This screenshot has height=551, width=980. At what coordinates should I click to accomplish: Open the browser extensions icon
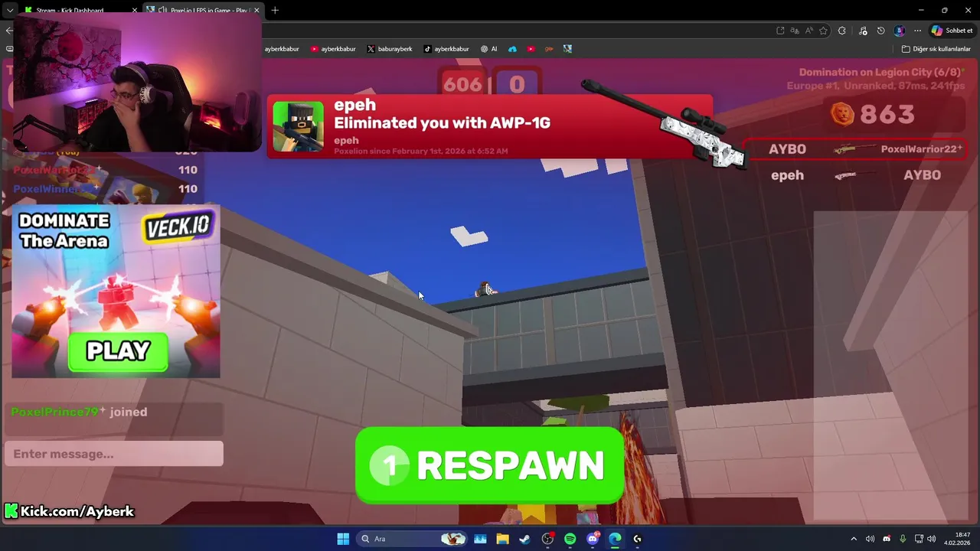[842, 31]
